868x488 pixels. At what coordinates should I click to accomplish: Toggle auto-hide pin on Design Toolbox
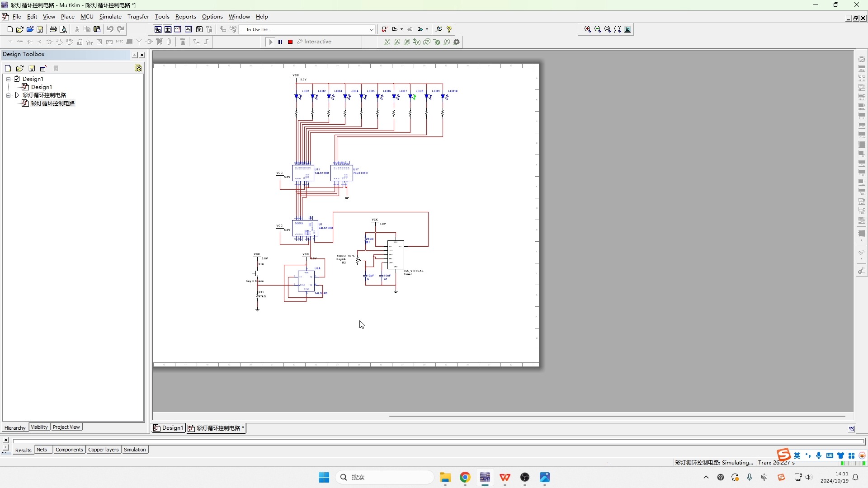point(134,55)
